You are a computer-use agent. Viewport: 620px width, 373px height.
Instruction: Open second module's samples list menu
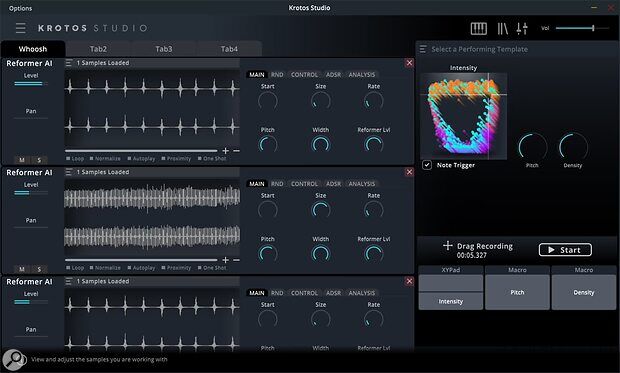pos(69,172)
